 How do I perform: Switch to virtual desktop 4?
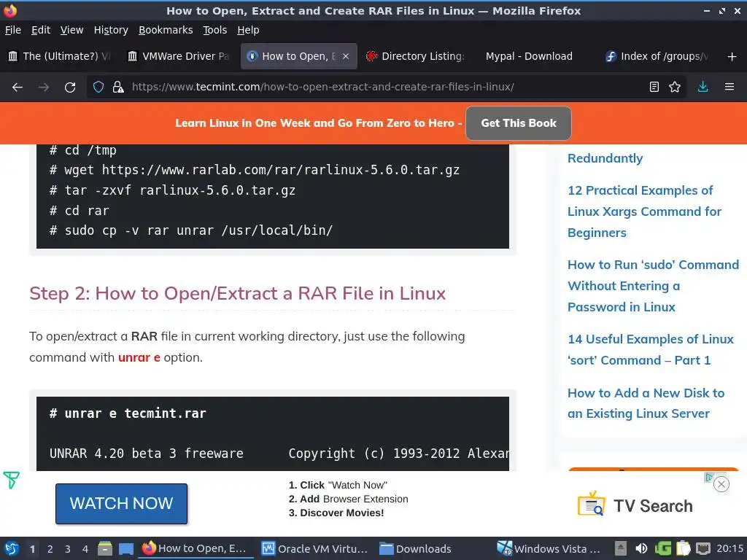coord(85,549)
